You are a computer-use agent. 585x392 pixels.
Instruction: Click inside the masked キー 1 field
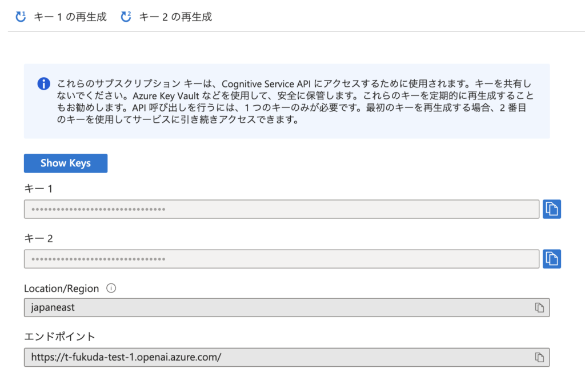click(281, 209)
